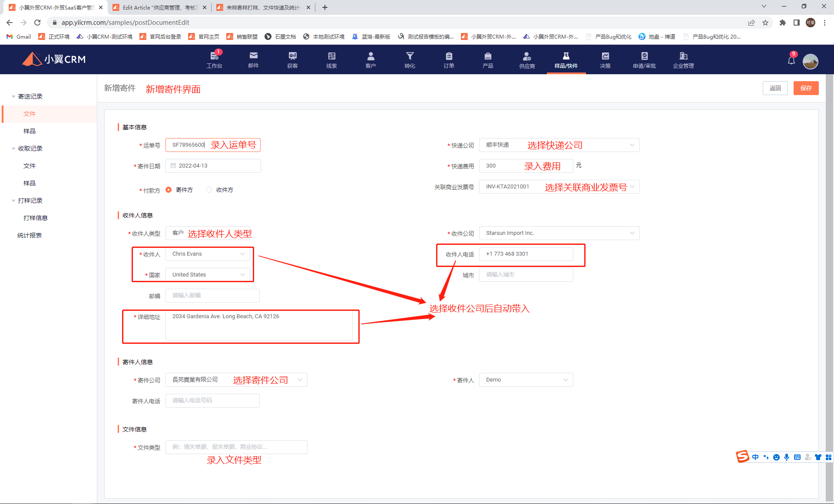Image resolution: width=834 pixels, height=504 pixels.
Task: Reload the browser page
Action: tap(37, 23)
